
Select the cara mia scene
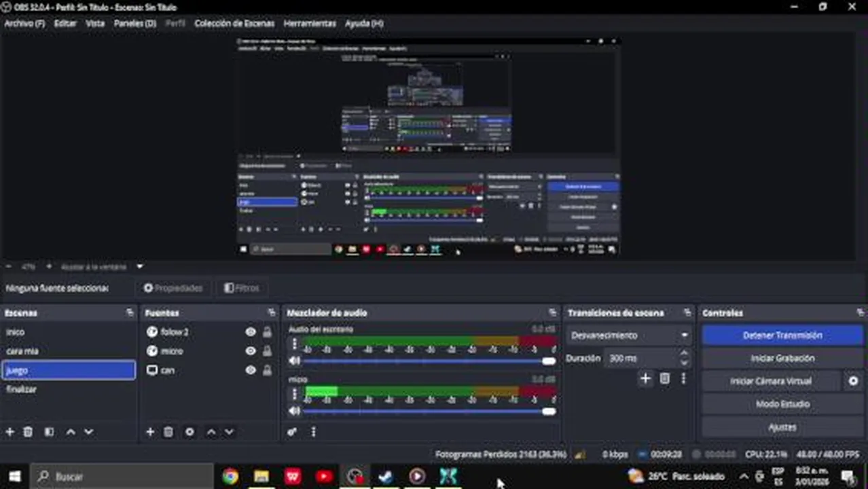click(69, 351)
